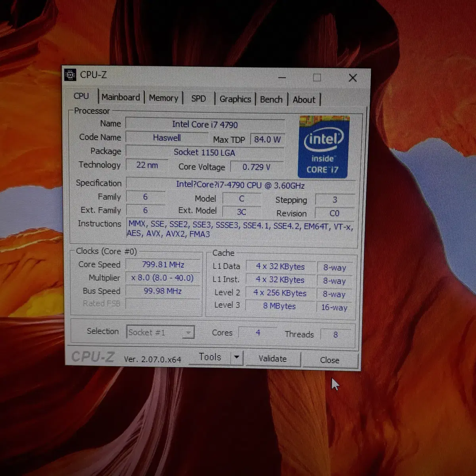Close CPU-Z with the title bar X
The height and width of the screenshot is (476, 476).
353,78
